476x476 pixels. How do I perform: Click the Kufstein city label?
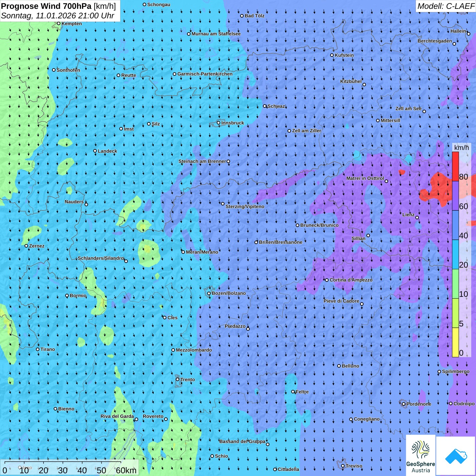pyautogui.click(x=344, y=55)
